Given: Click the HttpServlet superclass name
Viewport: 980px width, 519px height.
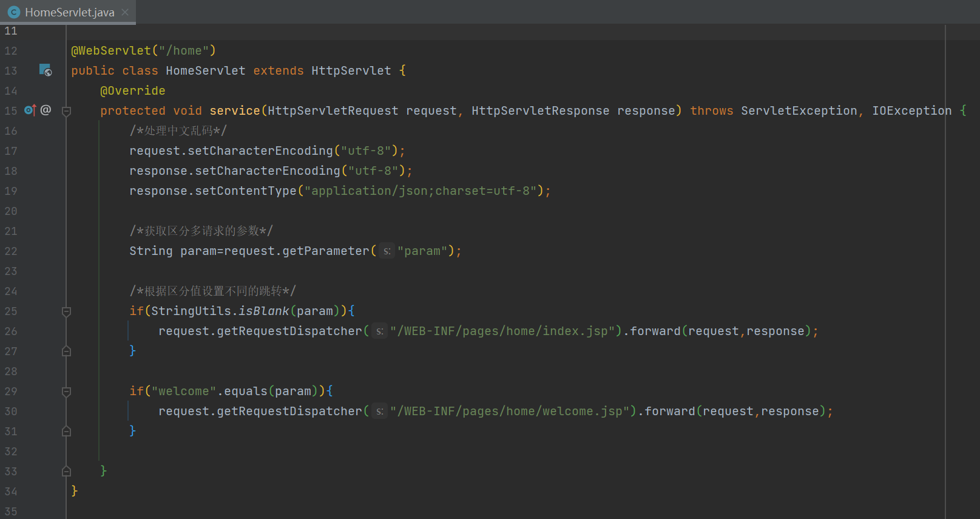Looking at the screenshot, I should point(351,70).
